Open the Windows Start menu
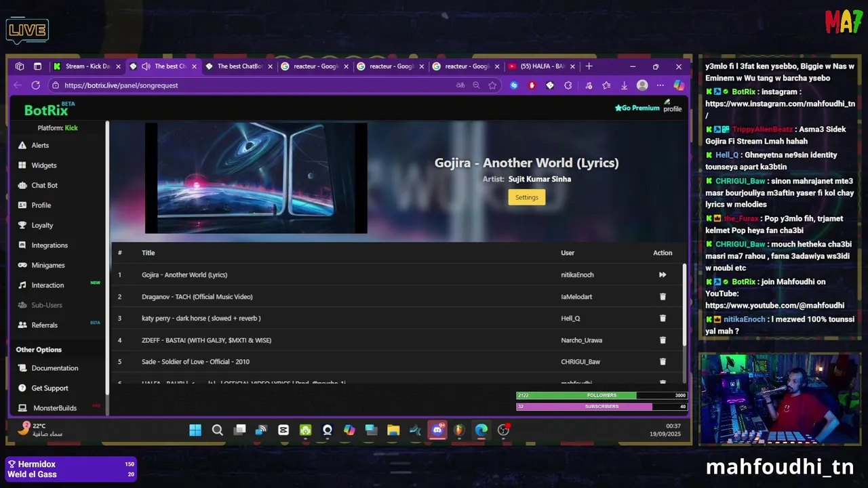Image resolution: width=868 pixels, height=488 pixels. coord(195,430)
